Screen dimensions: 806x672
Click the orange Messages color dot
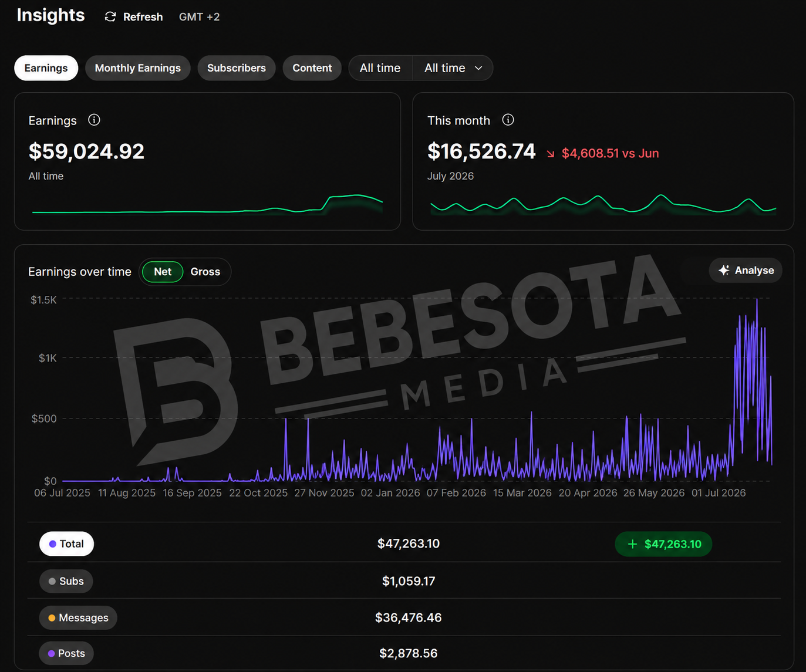[52, 618]
